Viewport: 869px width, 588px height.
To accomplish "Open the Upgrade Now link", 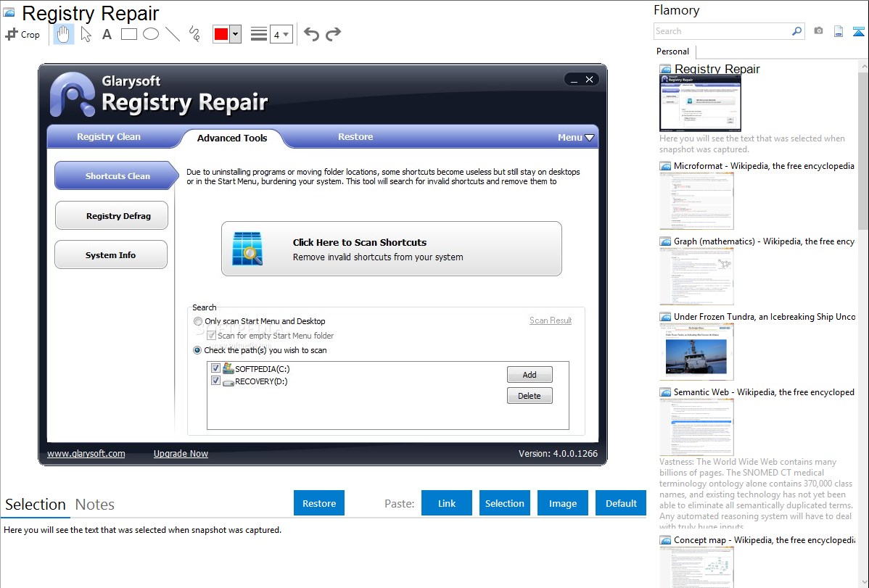I will click(x=181, y=454).
